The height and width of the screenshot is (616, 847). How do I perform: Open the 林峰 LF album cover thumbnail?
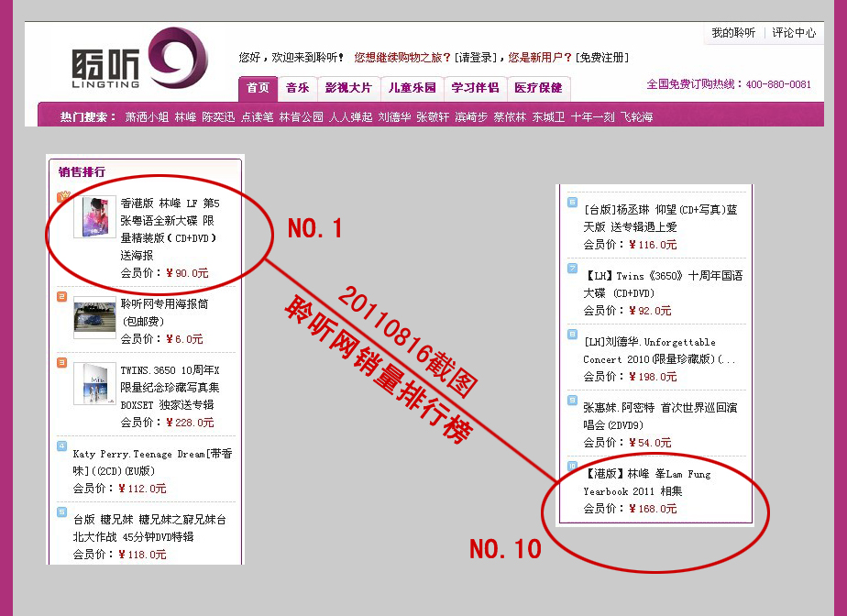coord(95,217)
